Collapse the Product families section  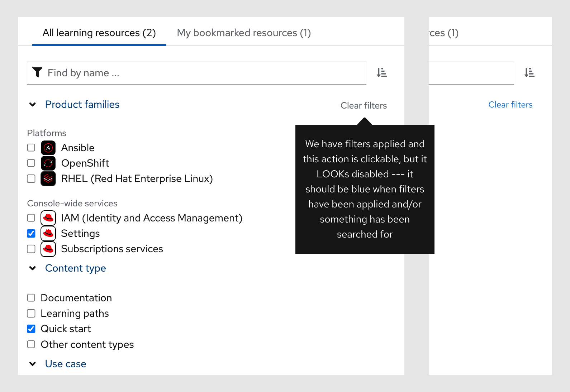pyautogui.click(x=33, y=105)
